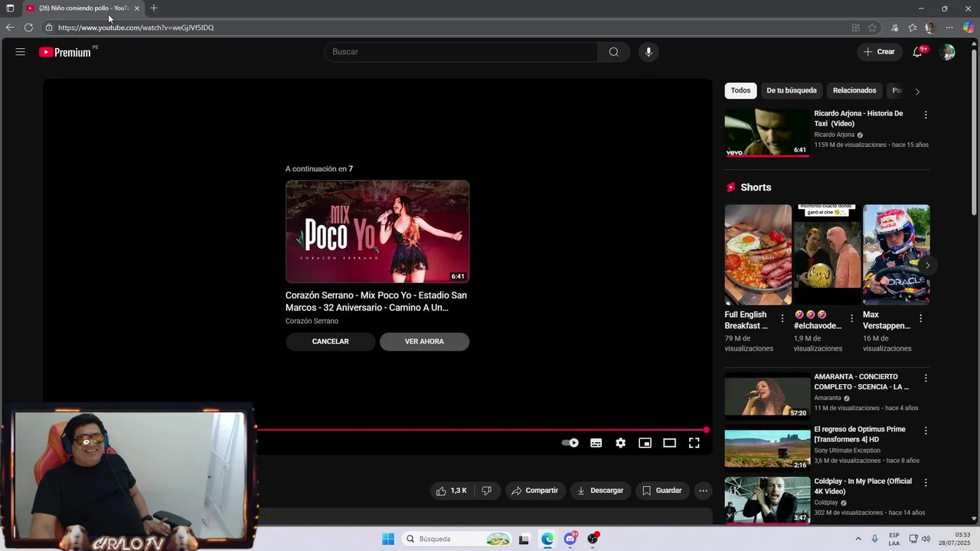980x551 pixels.
Task: Expand hidden system tray icons
Action: 857,539
